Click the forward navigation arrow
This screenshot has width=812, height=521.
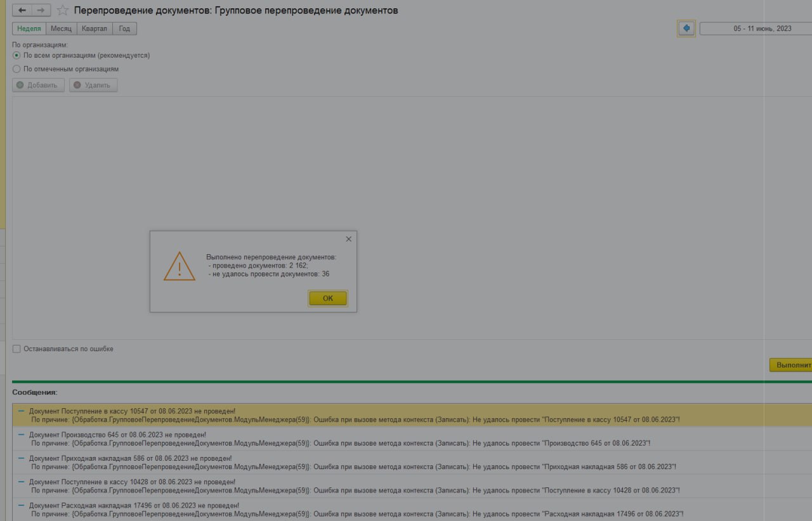point(41,10)
